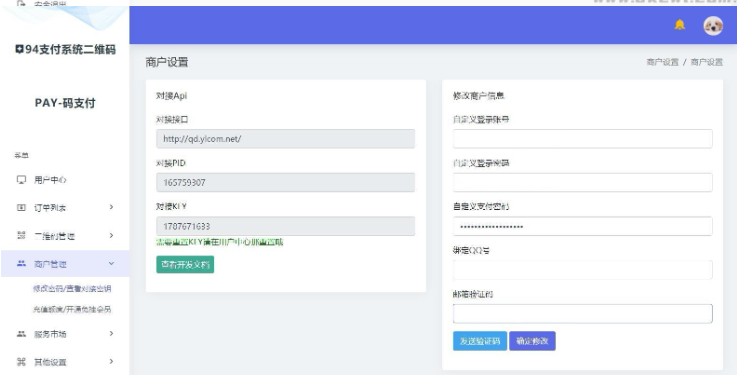The image size is (737, 375).
Task: Click the 修改商户信息 card title
Action: (x=478, y=96)
